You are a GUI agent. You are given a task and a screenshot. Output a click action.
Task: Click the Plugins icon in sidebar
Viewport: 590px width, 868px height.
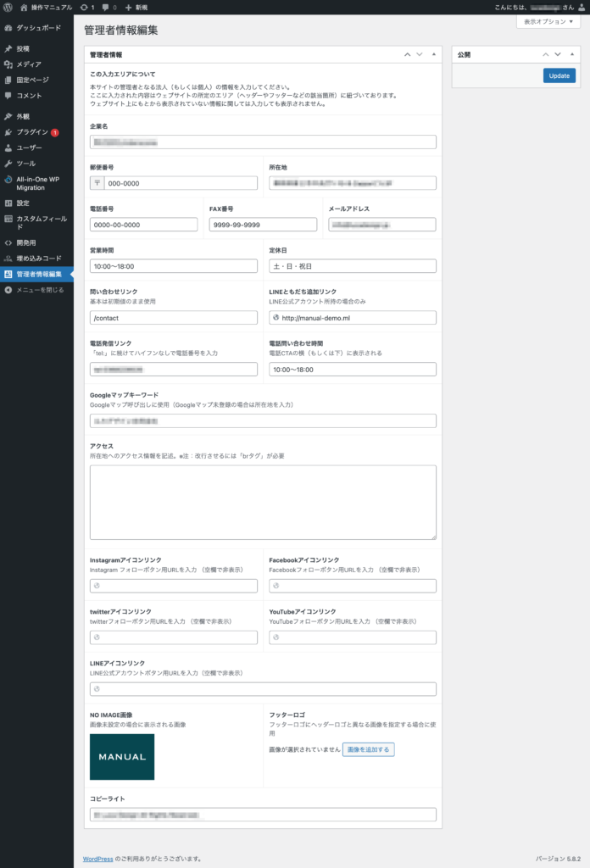(x=8, y=132)
